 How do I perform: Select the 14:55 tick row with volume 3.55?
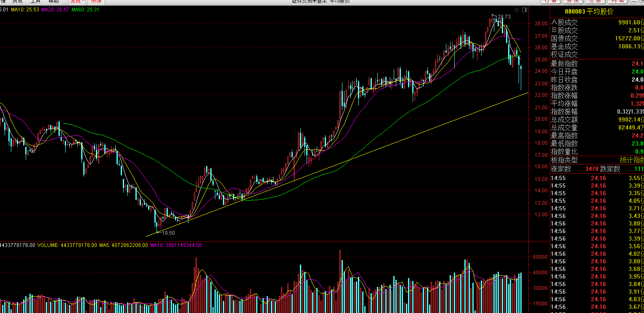pos(597,178)
